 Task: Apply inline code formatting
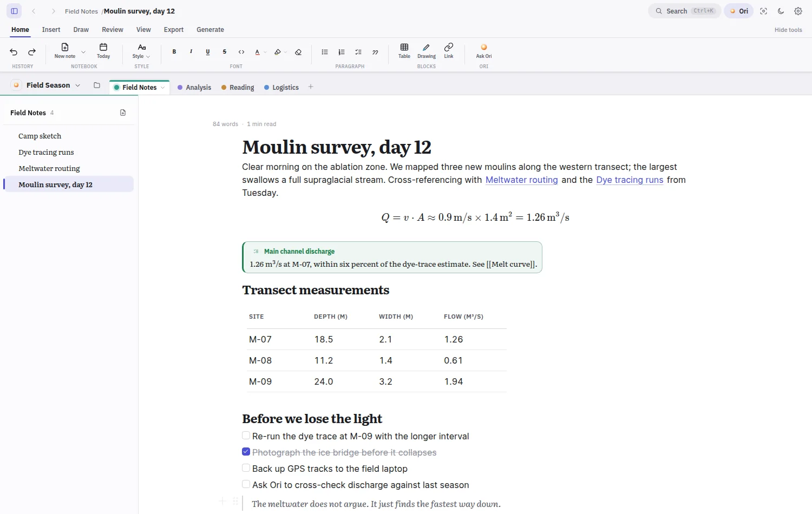(241, 52)
